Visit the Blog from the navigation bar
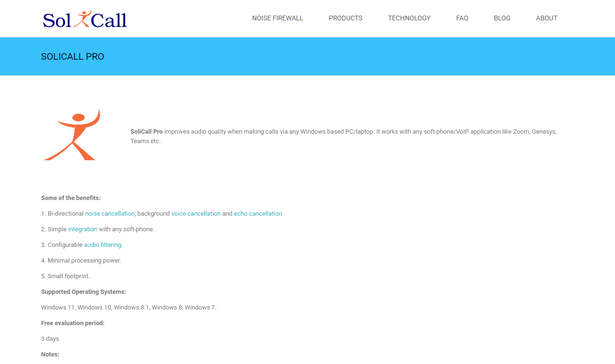 (x=502, y=18)
